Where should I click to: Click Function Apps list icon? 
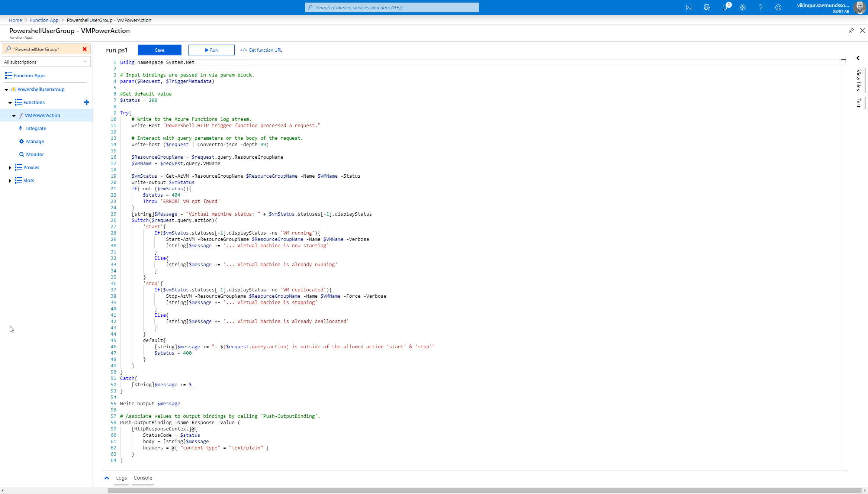(x=9, y=75)
